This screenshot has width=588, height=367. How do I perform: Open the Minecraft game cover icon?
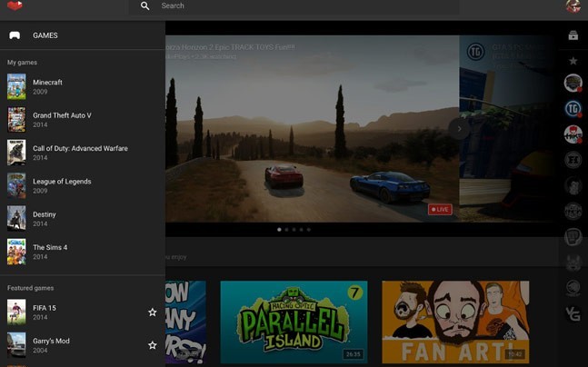(16, 86)
